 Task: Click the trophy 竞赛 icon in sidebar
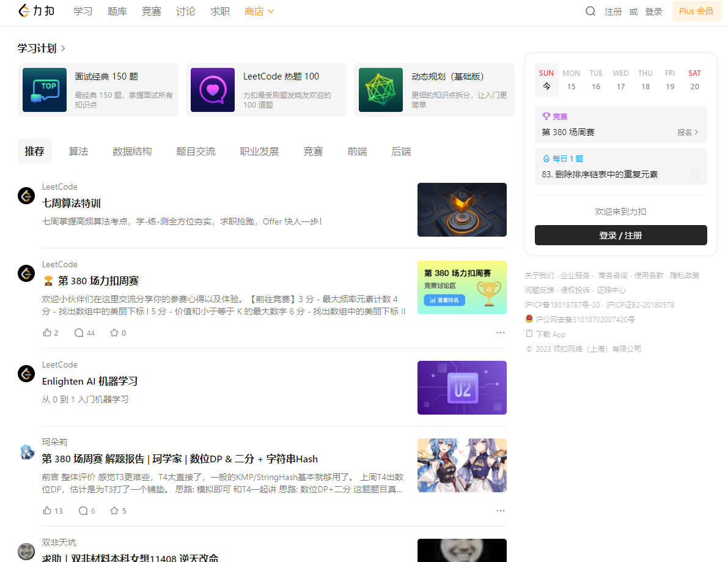pos(546,116)
